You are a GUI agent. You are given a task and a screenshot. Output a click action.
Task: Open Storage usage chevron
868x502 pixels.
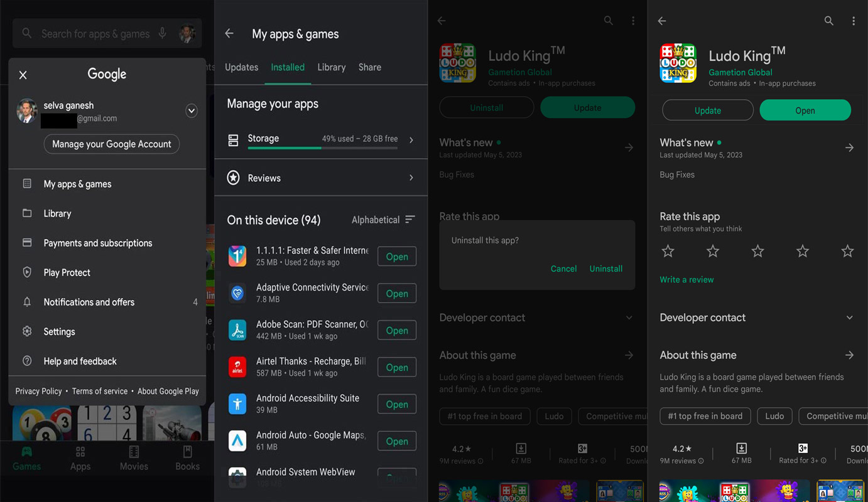tap(411, 140)
